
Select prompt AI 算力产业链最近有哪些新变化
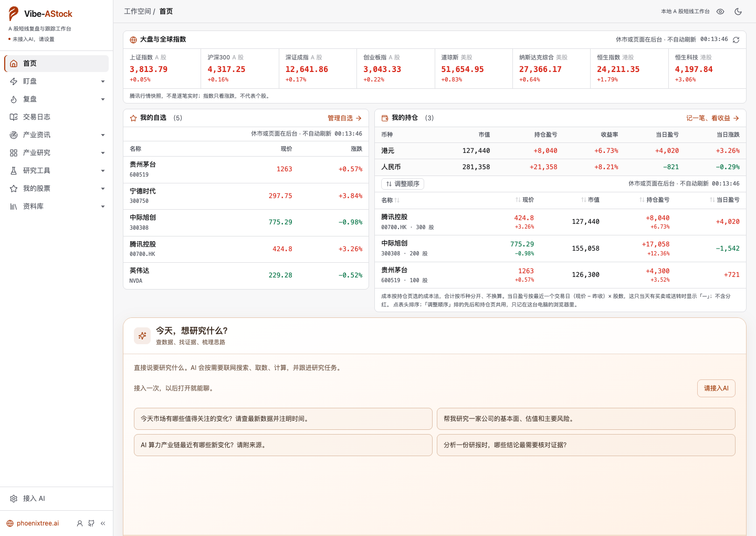[x=283, y=445]
